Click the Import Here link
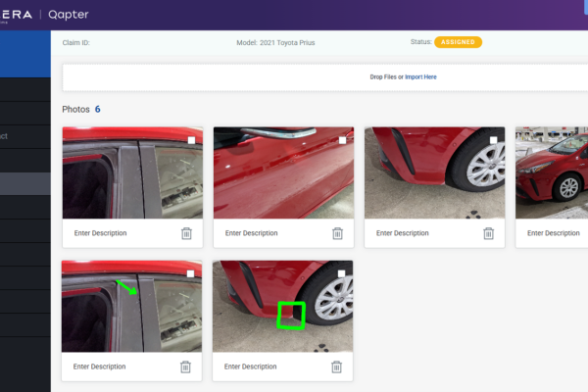Image resolution: width=588 pixels, height=392 pixels. 420,76
